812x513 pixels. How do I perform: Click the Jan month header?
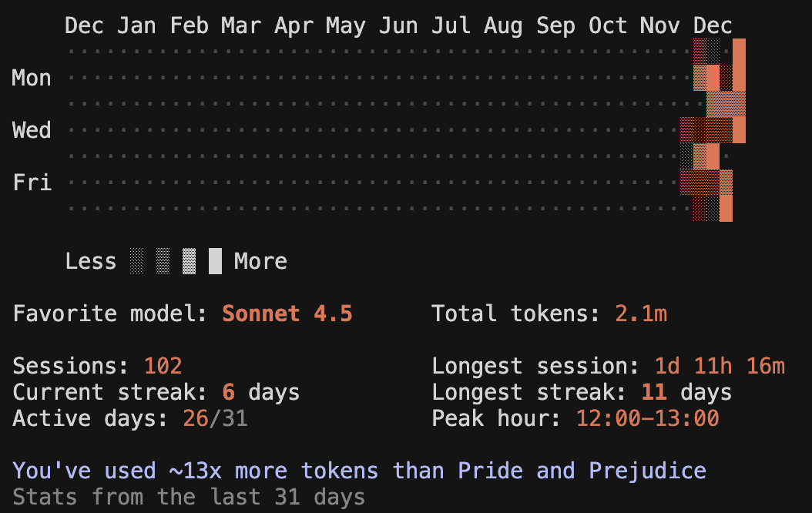click(136, 25)
